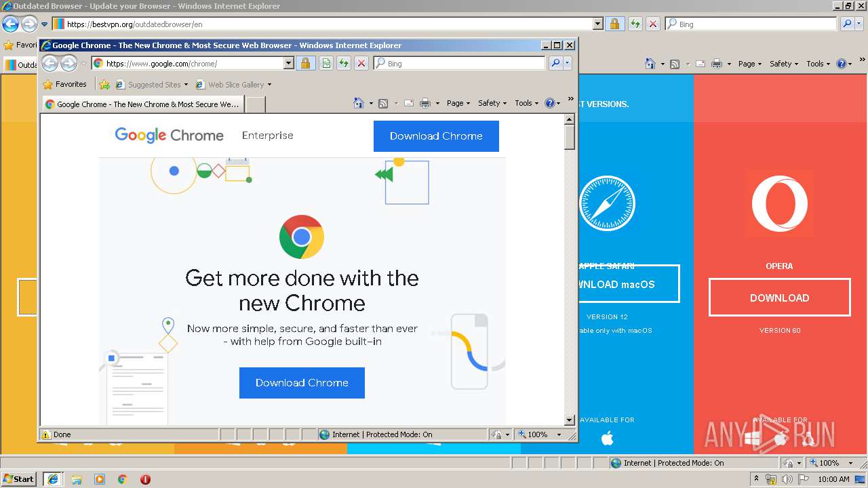Open a new tab in front window
This screenshot has width=868, height=488.
point(255,104)
